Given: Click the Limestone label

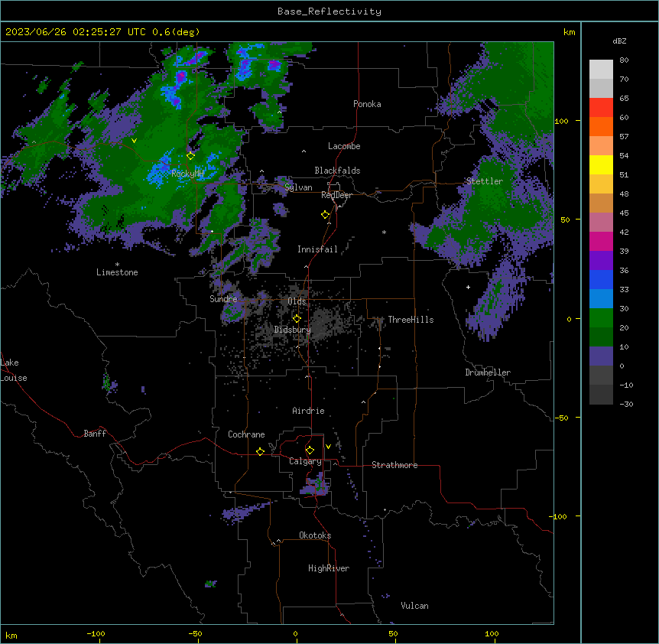Looking at the screenshot, I should tap(117, 272).
